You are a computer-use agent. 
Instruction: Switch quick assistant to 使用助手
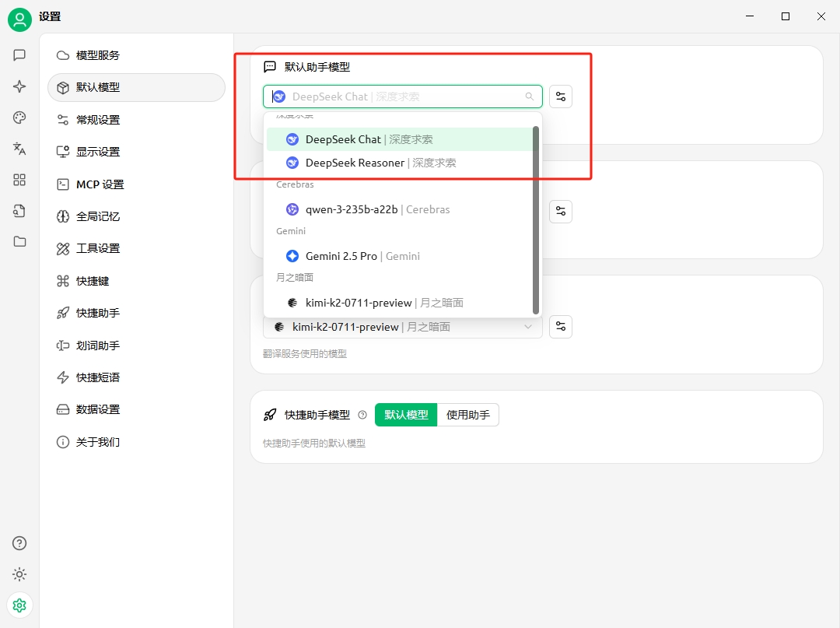[468, 415]
